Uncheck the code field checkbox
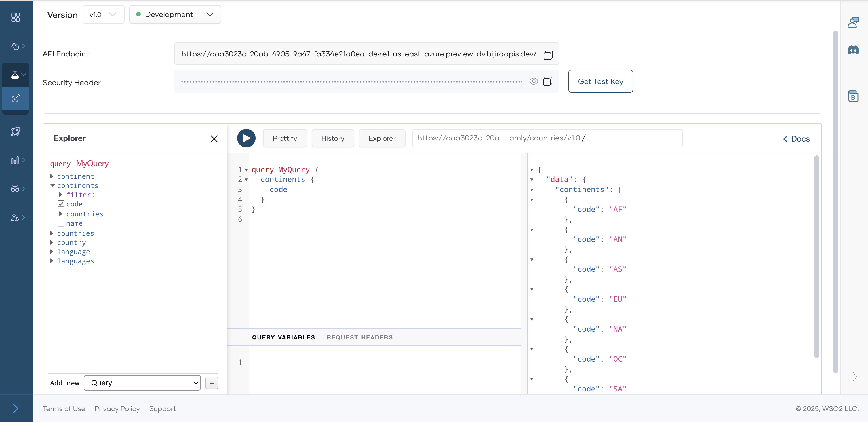 point(61,204)
